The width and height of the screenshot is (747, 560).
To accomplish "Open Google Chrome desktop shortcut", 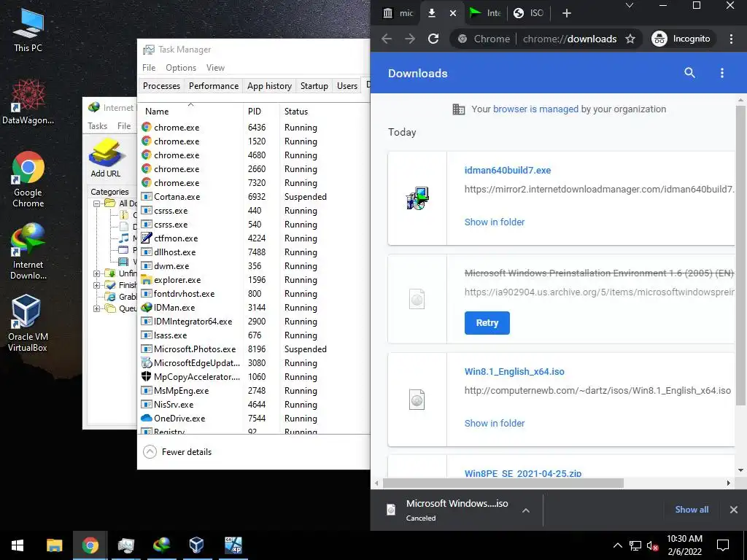I will (28, 179).
